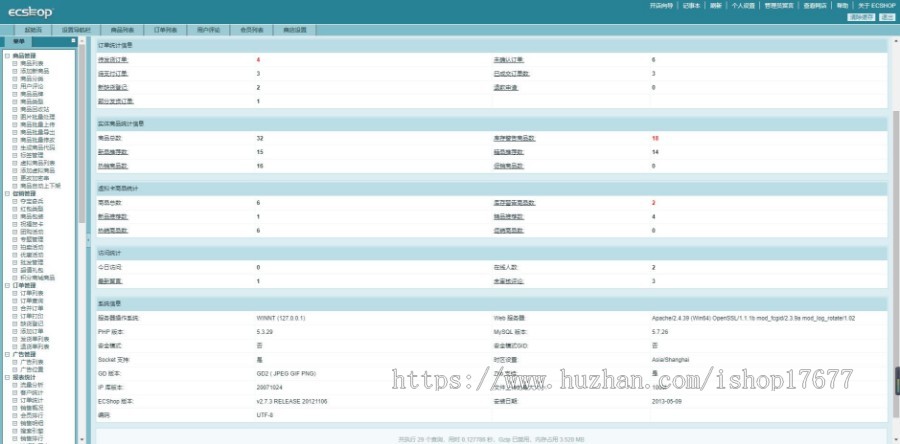
Task: Open the 商店设置 tab
Action: coord(294,30)
